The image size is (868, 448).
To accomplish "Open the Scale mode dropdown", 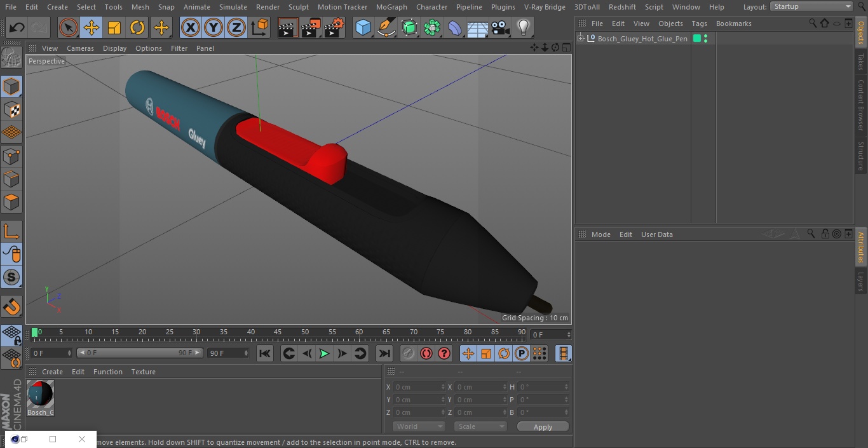I will (x=480, y=426).
